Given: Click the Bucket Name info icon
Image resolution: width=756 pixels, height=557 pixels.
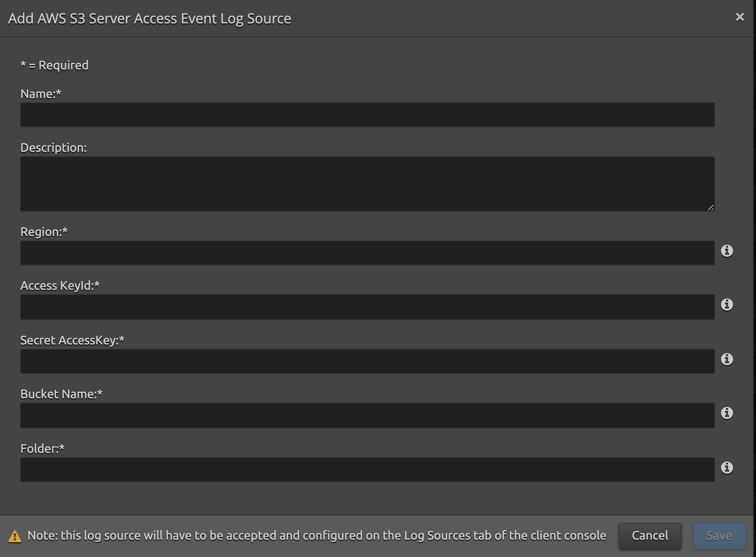Looking at the screenshot, I should click(727, 413).
